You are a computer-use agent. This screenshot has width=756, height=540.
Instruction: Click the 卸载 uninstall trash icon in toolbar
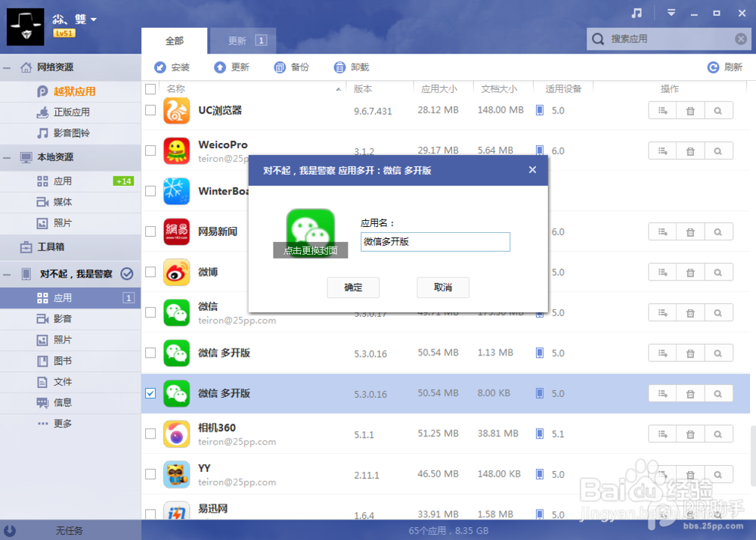click(339, 67)
